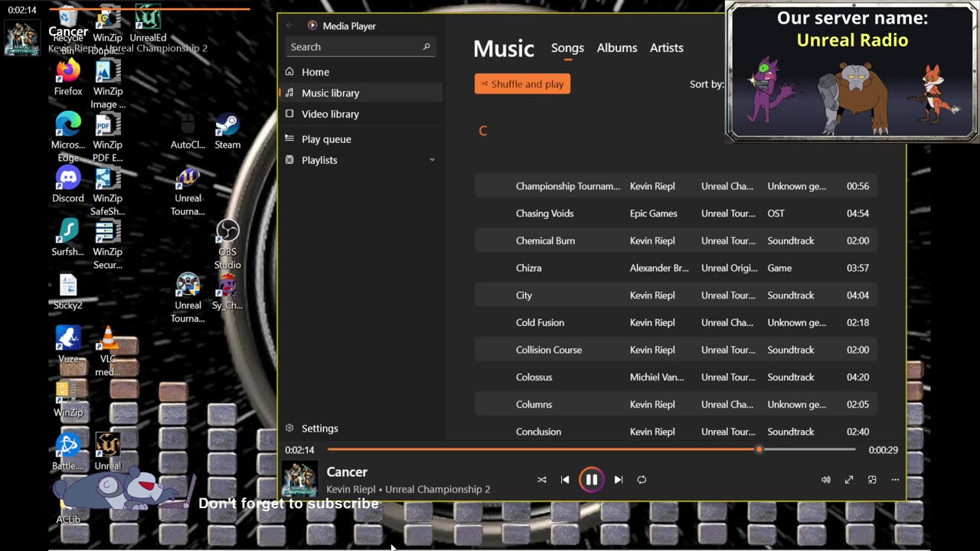Screen dimensions: 980x551
Task: Open Vuze desktop icon
Action: [x=68, y=346]
